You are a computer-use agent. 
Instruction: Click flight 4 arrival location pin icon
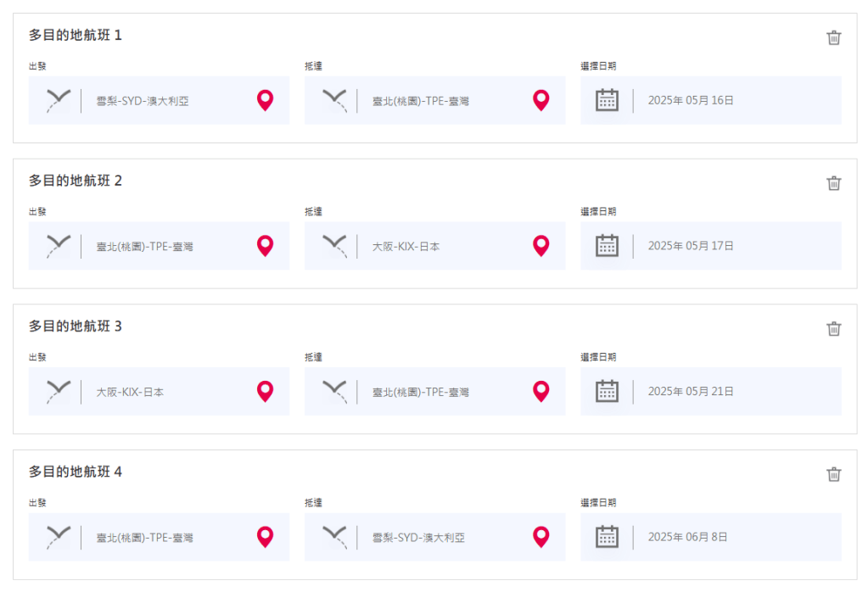(x=541, y=537)
